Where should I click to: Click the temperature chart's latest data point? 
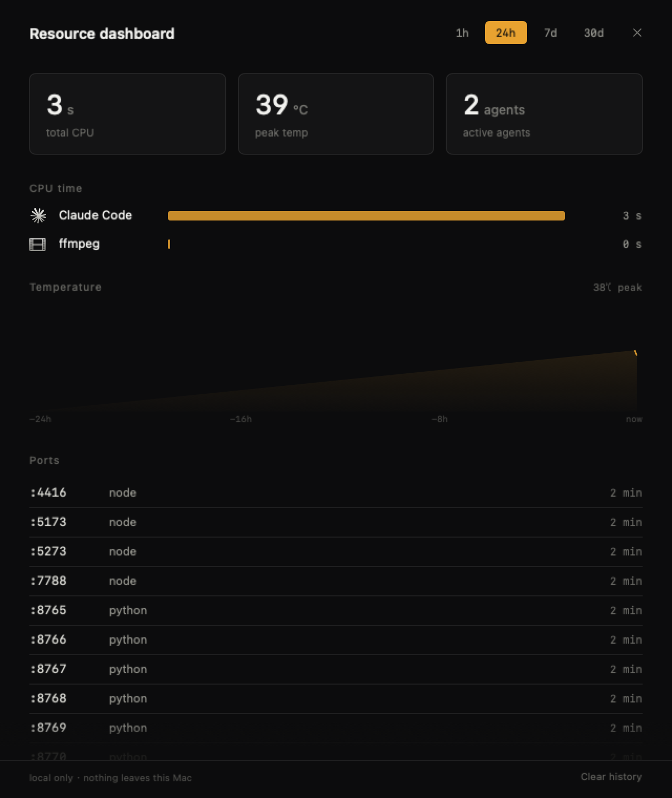tap(636, 353)
